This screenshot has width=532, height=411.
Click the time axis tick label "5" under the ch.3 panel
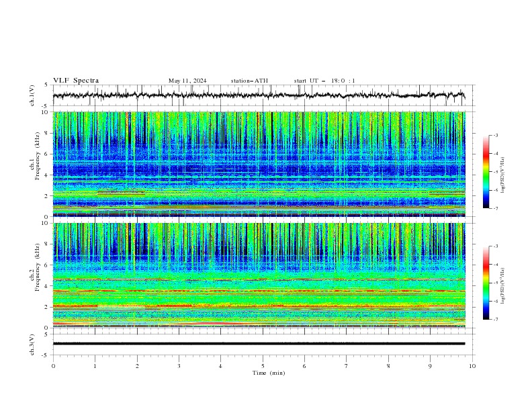point(263,366)
